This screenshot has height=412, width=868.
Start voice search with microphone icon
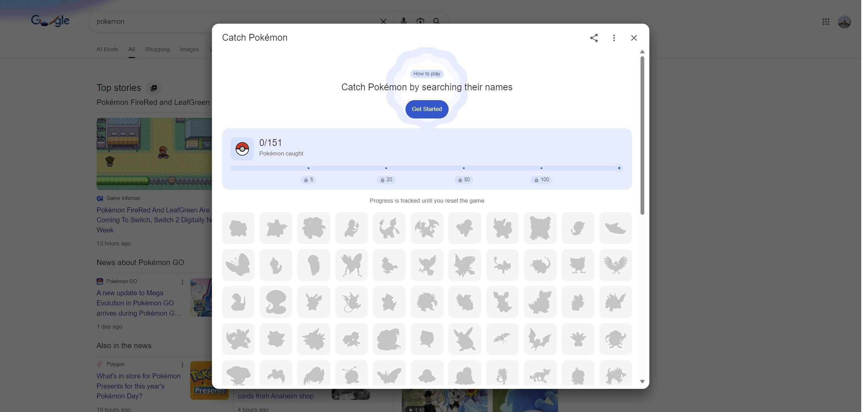[403, 21]
